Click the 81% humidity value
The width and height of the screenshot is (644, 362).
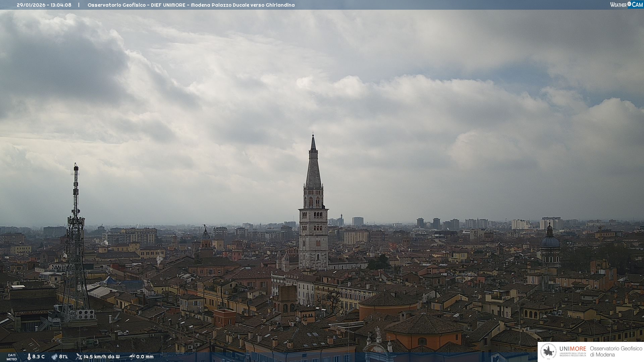[63, 357]
